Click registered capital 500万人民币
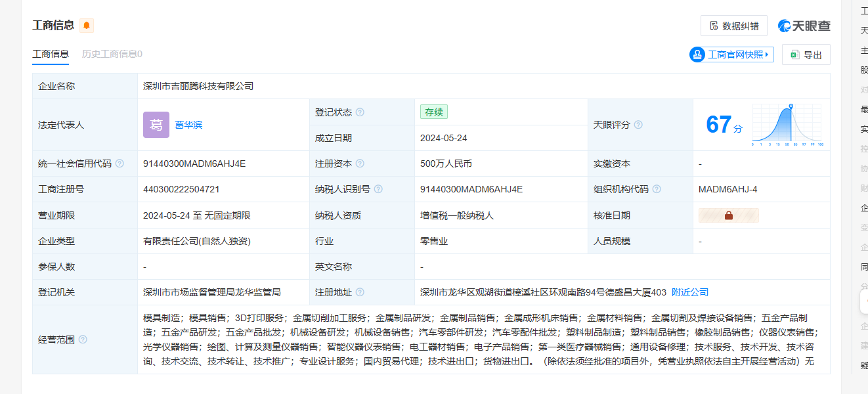This screenshot has height=394, width=868. coord(446,164)
